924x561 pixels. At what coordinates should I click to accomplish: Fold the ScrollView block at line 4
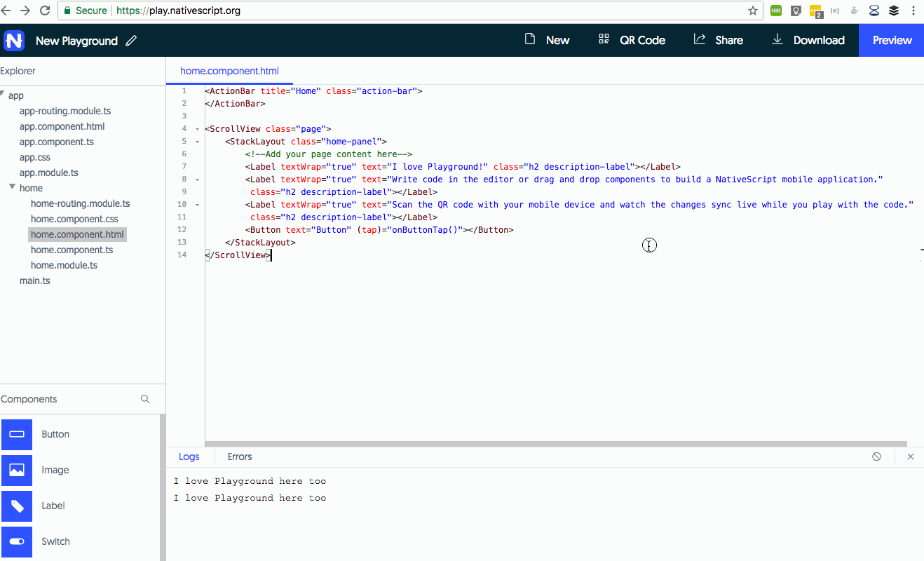tap(198, 129)
